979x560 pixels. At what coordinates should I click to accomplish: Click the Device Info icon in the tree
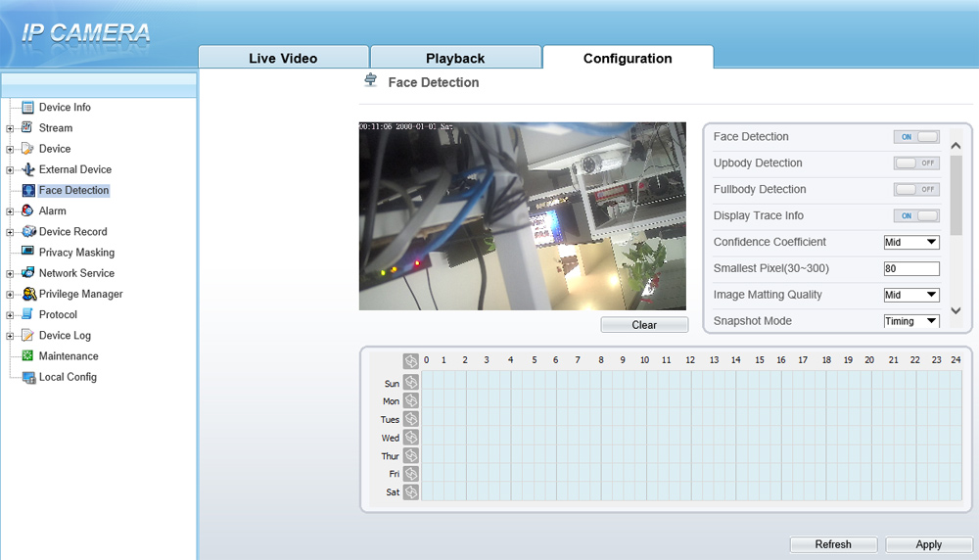tap(27, 108)
